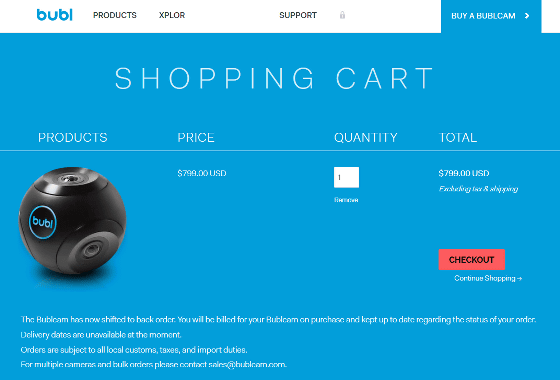
Task: Click the red CHECKOUT button
Action: (471, 260)
